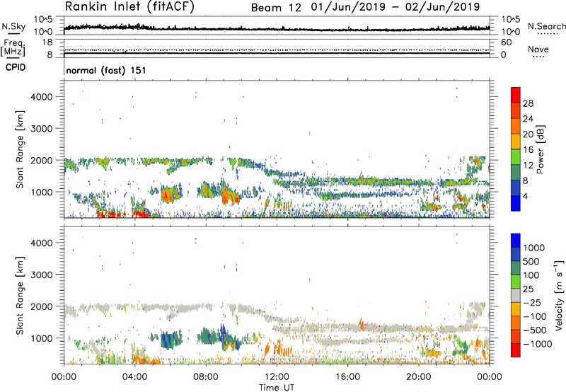Click the '4000' tick on the power panel

pyautogui.click(x=42, y=97)
